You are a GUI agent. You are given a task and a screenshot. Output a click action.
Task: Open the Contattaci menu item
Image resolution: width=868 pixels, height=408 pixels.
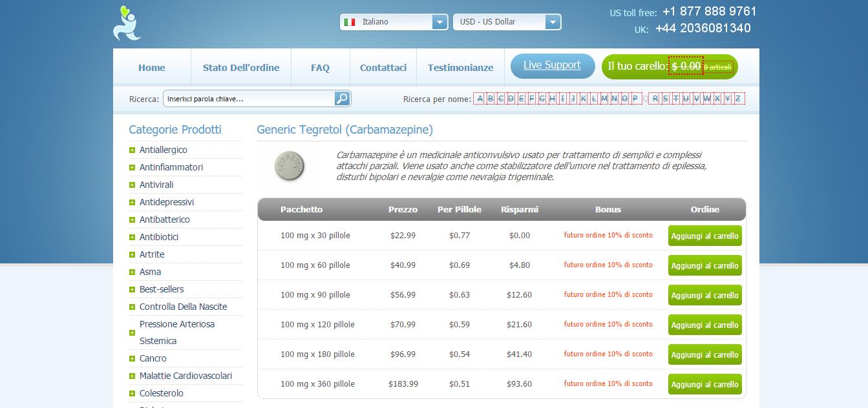click(x=383, y=67)
